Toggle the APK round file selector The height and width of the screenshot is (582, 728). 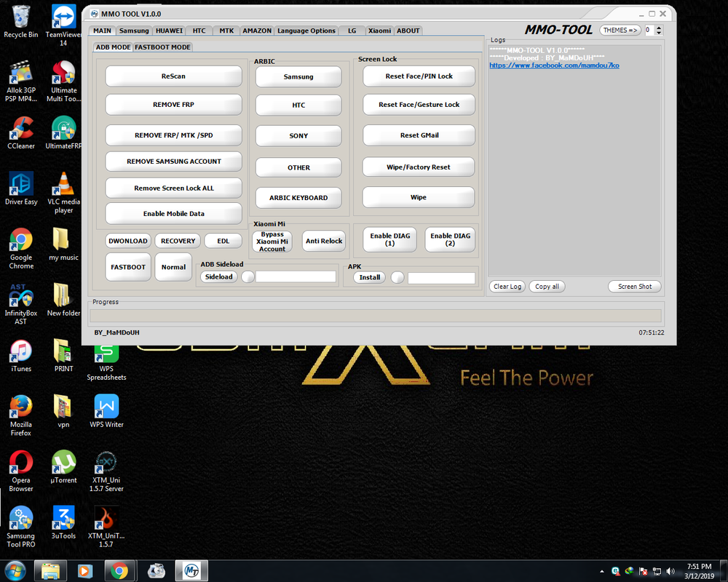point(397,277)
